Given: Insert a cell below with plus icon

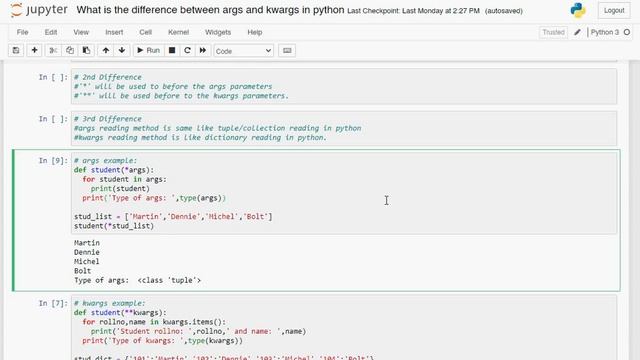Looking at the screenshot, I should tap(34, 51).
